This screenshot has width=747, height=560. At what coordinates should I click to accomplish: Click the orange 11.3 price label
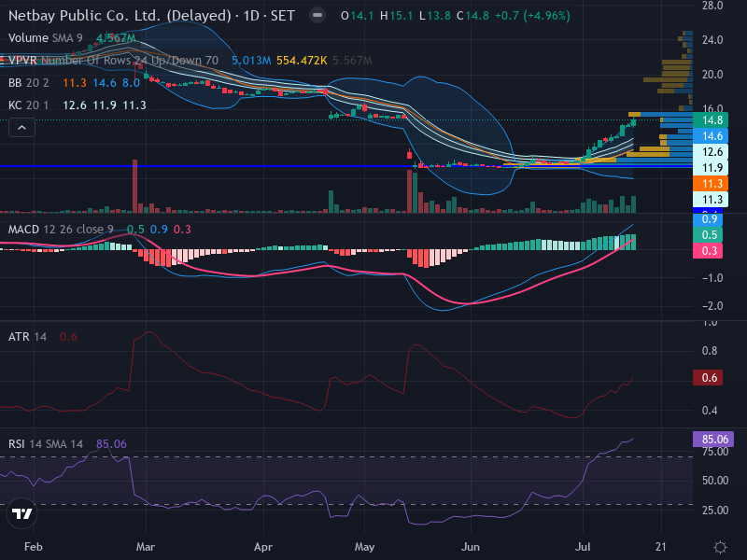pos(712,183)
